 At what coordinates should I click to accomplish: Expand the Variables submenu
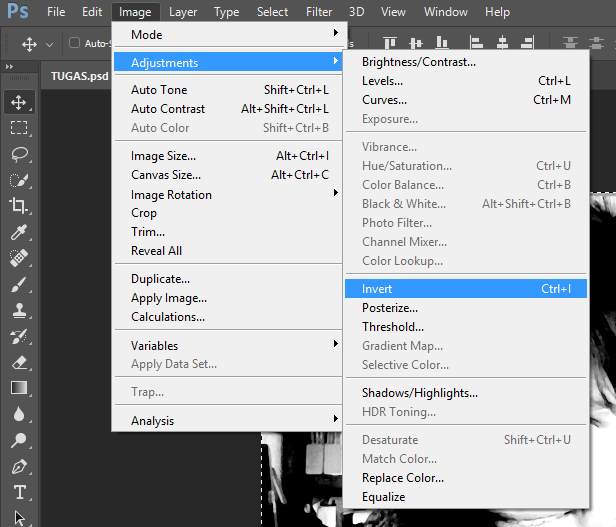click(x=228, y=345)
